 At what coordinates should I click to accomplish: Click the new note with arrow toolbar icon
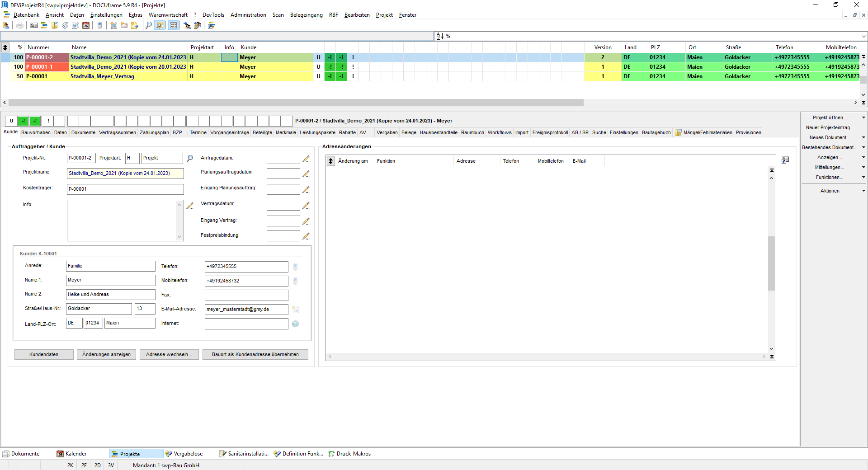pyautogui.click(x=135, y=25)
